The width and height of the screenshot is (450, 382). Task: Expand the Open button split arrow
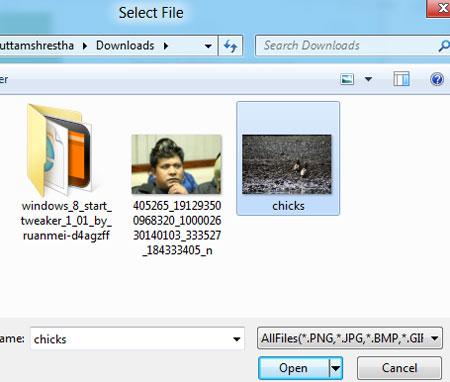336,368
